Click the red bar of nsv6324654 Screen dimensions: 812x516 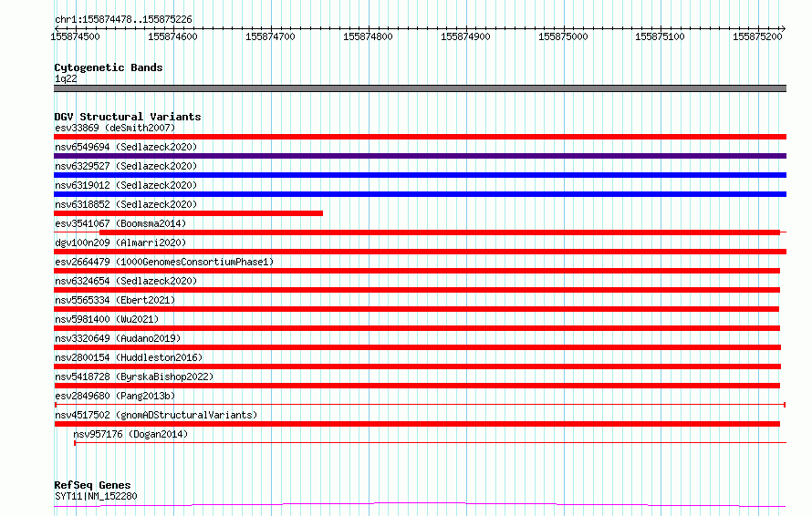click(417, 290)
